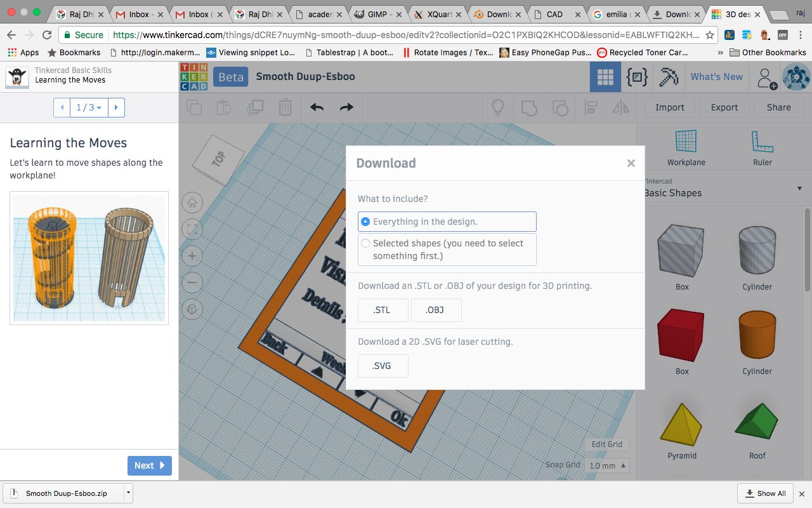Select the Workplane tool

(686, 148)
